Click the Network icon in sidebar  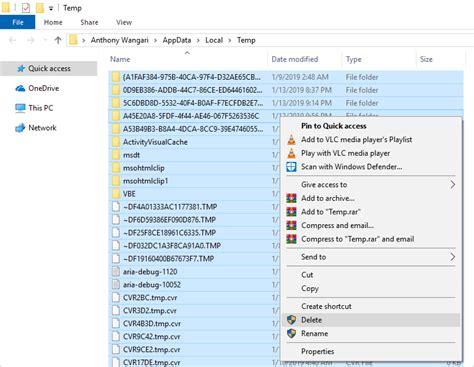20,128
